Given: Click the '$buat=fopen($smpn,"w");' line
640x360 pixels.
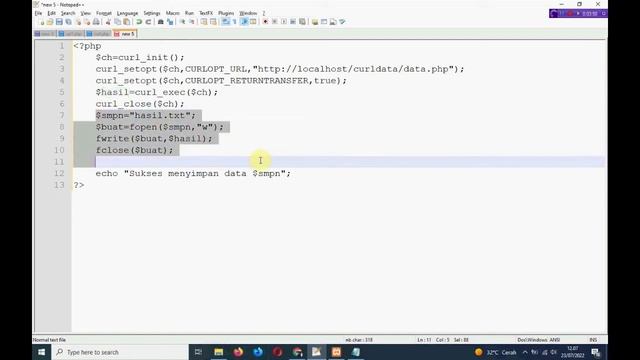Looking at the screenshot, I should click(160, 127).
